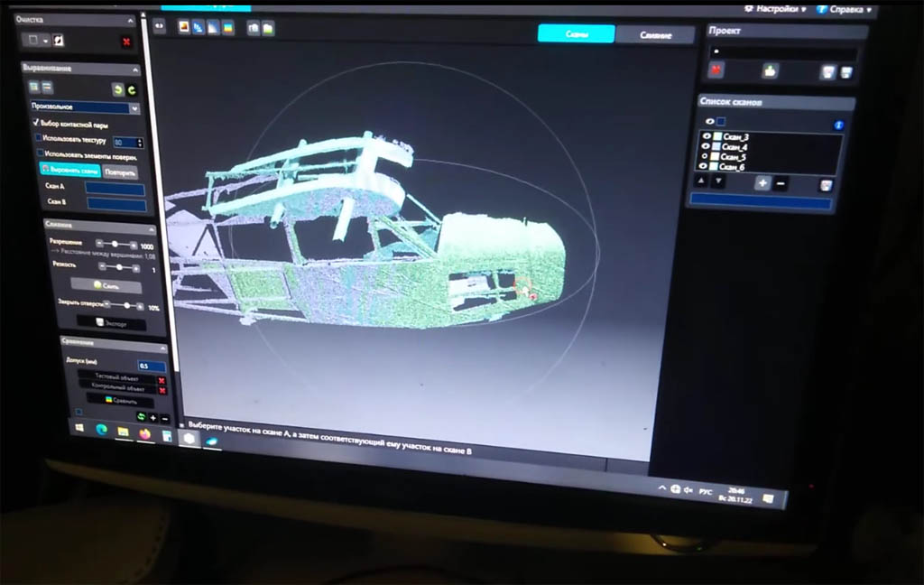Image resolution: width=924 pixels, height=585 pixels.
Task: Click the green export icon in Проект panel
Action: point(770,71)
